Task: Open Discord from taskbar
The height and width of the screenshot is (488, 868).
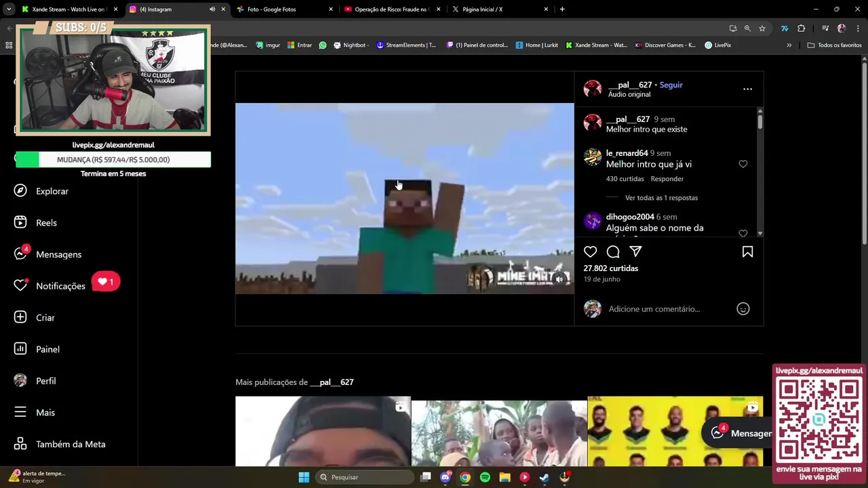Action: (445, 477)
